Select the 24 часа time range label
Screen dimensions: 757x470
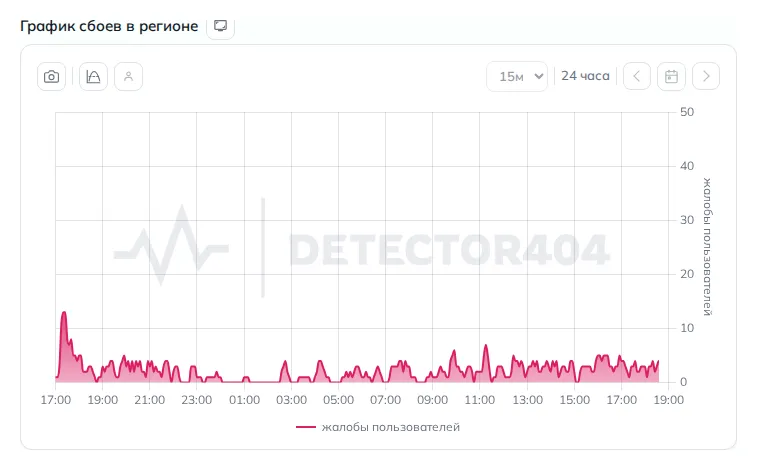click(585, 76)
